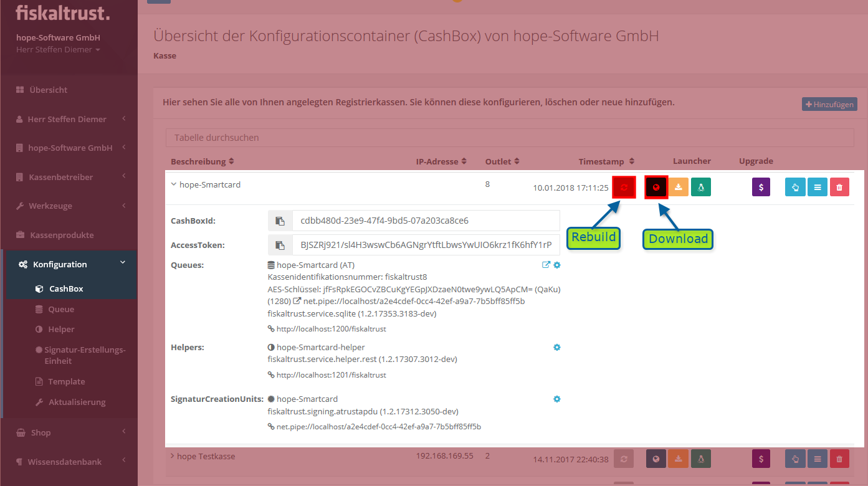Click Hinzufügen button
Screen dimensions: 868x486
coord(829,104)
